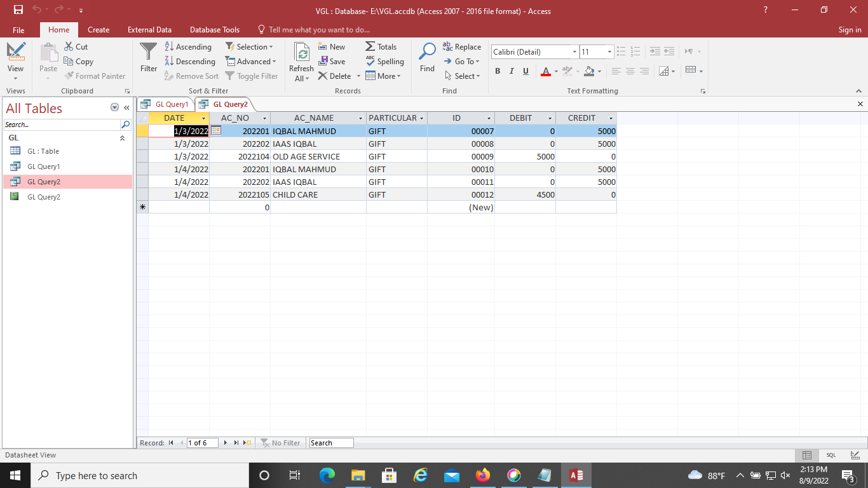Toggle Italic text formatting
Screen dimensions: 868x488
point(512,71)
